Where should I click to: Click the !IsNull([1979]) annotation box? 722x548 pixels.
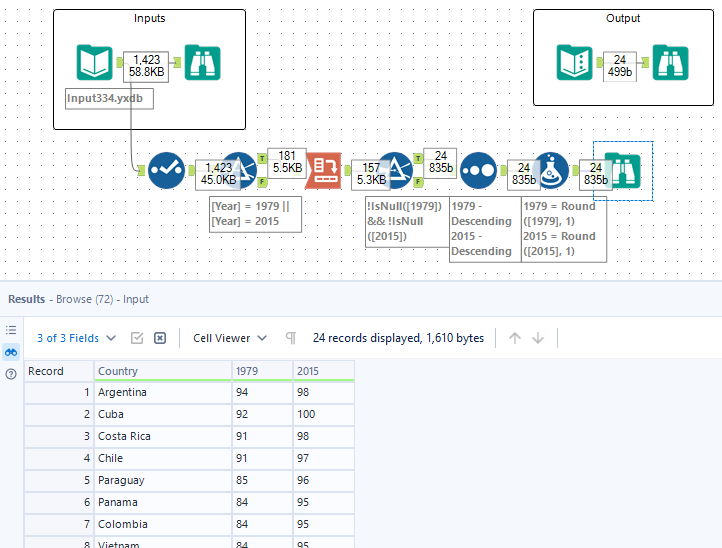click(x=407, y=222)
